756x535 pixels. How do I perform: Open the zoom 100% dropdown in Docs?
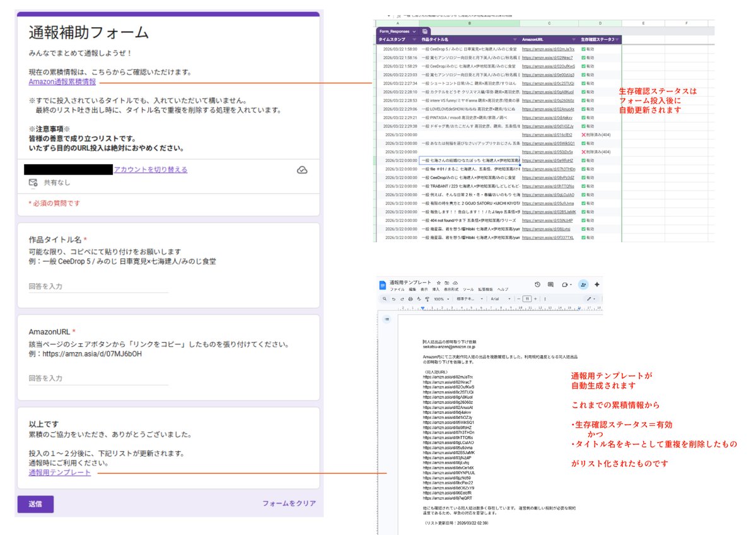click(441, 299)
